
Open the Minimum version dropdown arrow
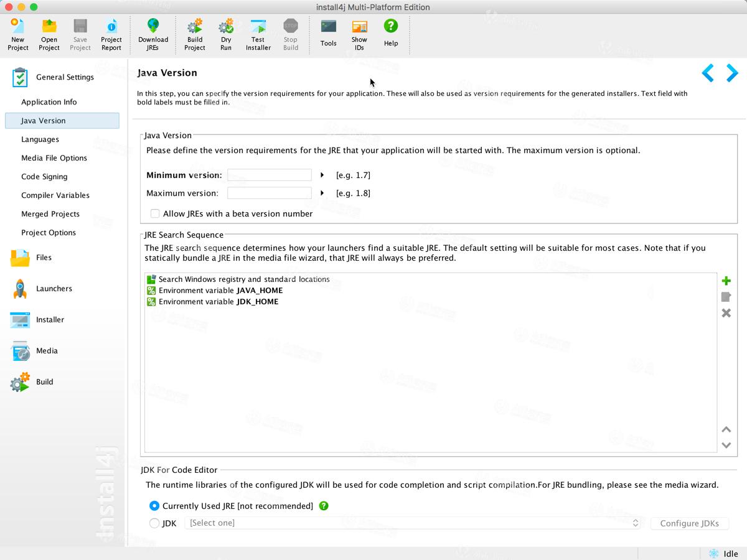322,175
